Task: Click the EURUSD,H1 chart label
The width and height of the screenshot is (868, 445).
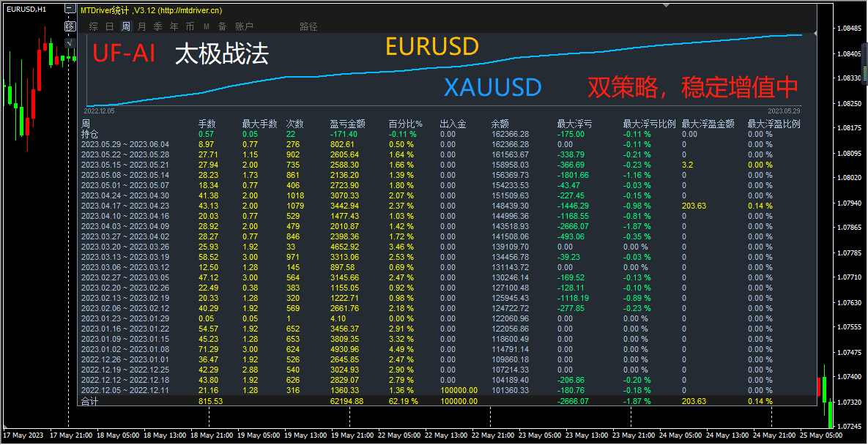Action: pyautogui.click(x=26, y=9)
